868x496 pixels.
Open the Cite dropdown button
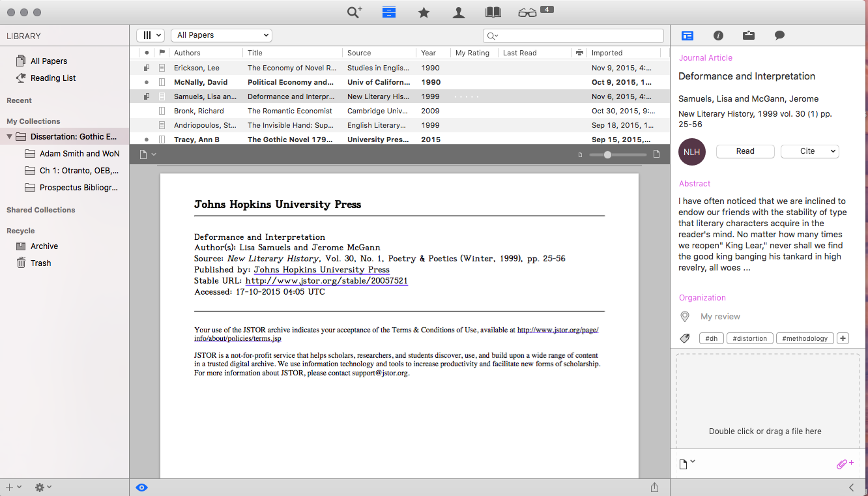click(x=809, y=151)
